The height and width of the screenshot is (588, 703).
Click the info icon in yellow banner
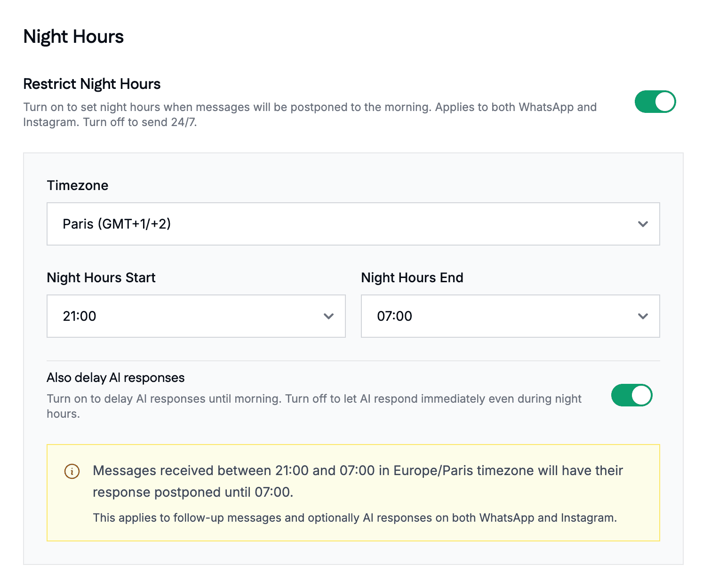72,471
